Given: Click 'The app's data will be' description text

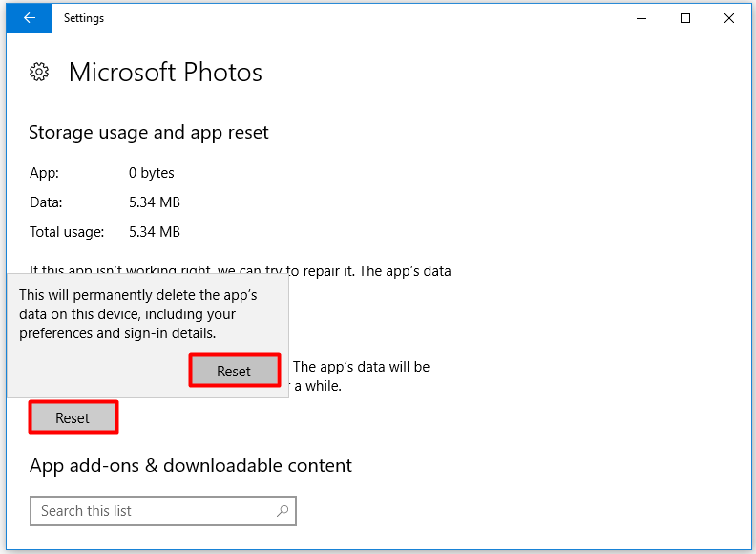Looking at the screenshot, I should [361, 367].
